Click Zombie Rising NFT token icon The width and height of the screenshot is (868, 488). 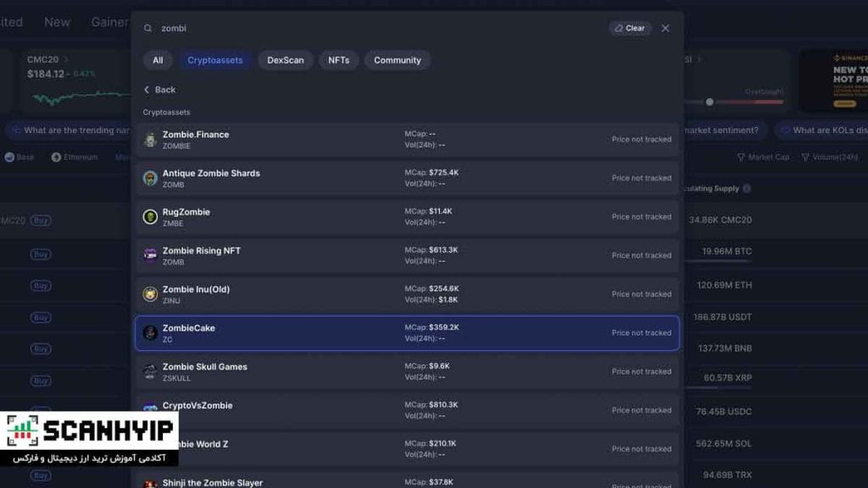[150, 256]
